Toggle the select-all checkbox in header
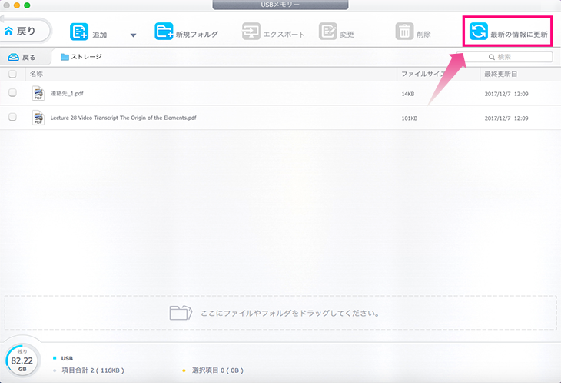The width and height of the screenshot is (561, 392). [x=12, y=74]
